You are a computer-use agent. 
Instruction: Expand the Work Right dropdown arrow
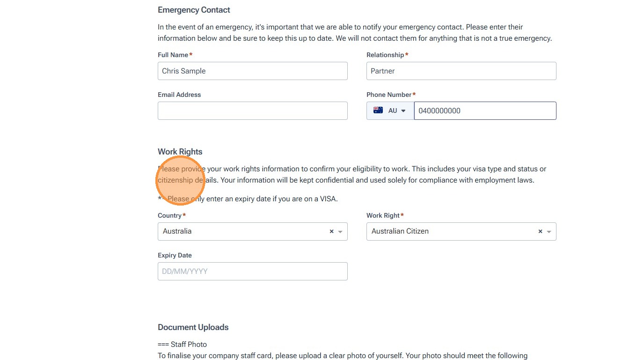549,232
